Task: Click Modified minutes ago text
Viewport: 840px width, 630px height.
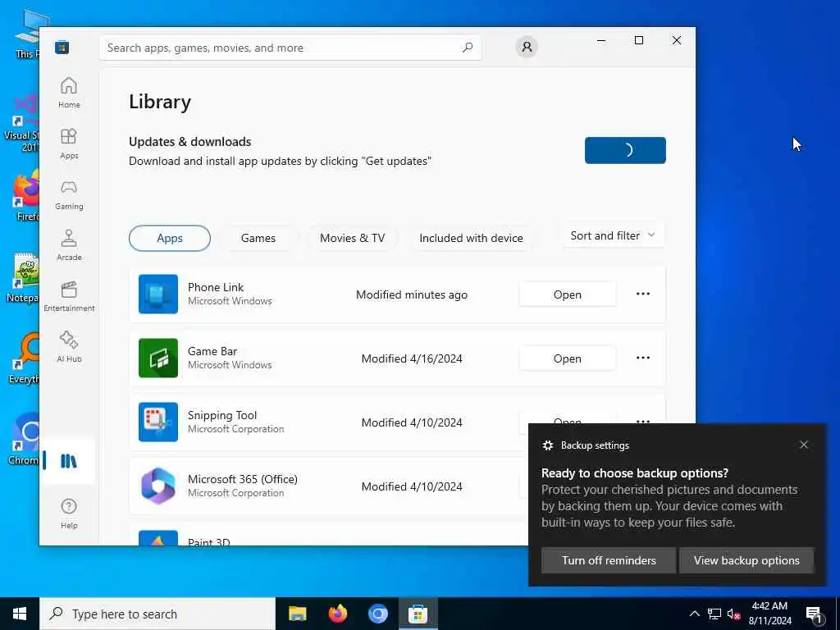Action: point(412,294)
